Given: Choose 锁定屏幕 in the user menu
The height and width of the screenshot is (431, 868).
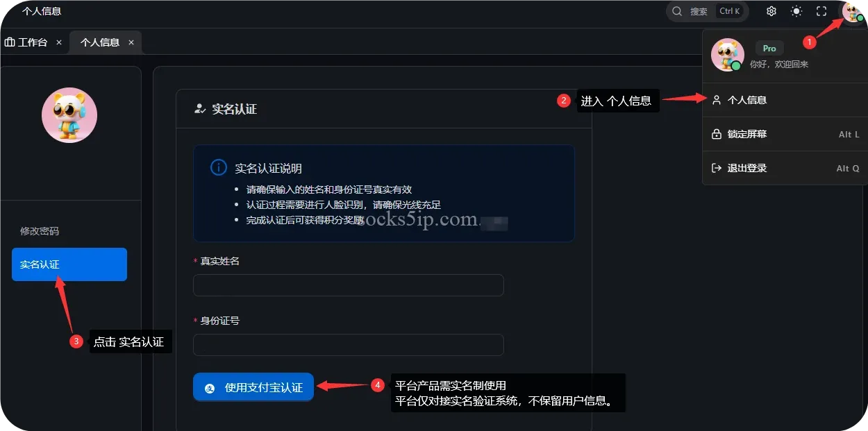Looking at the screenshot, I should click(x=785, y=134).
